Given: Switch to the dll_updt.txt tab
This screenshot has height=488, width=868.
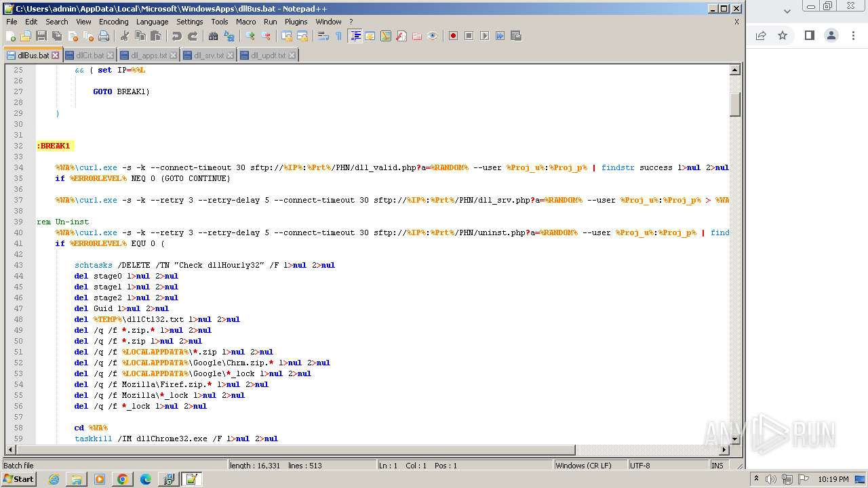Looking at the screenshot, I should tap(268, 56).
